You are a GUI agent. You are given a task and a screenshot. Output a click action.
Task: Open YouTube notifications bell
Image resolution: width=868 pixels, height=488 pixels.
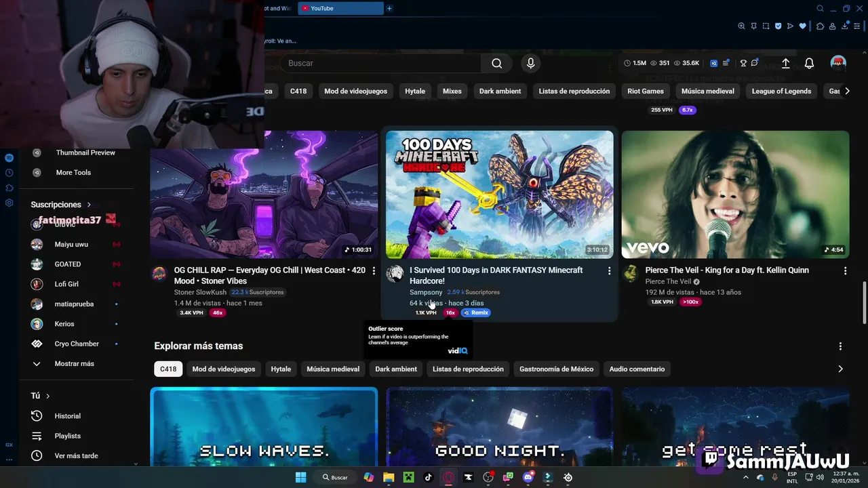coord(809,63)
